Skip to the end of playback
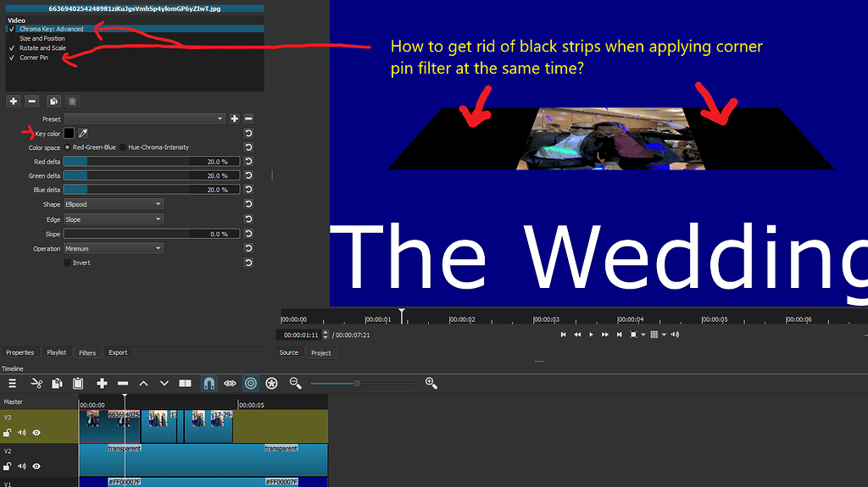 620,335
